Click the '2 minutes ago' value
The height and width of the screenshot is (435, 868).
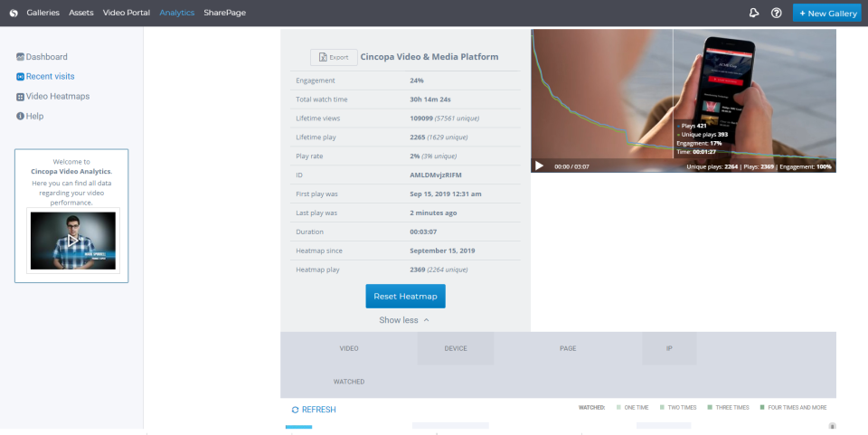pos(433,213)
